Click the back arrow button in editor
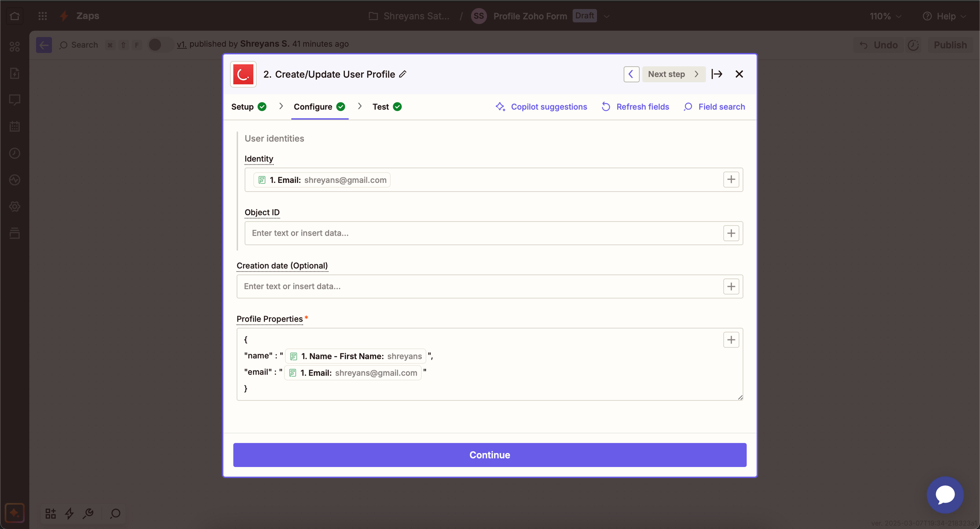Image resolution: width=980 pixels, height=529 pixels. click(x=44, y=45)
